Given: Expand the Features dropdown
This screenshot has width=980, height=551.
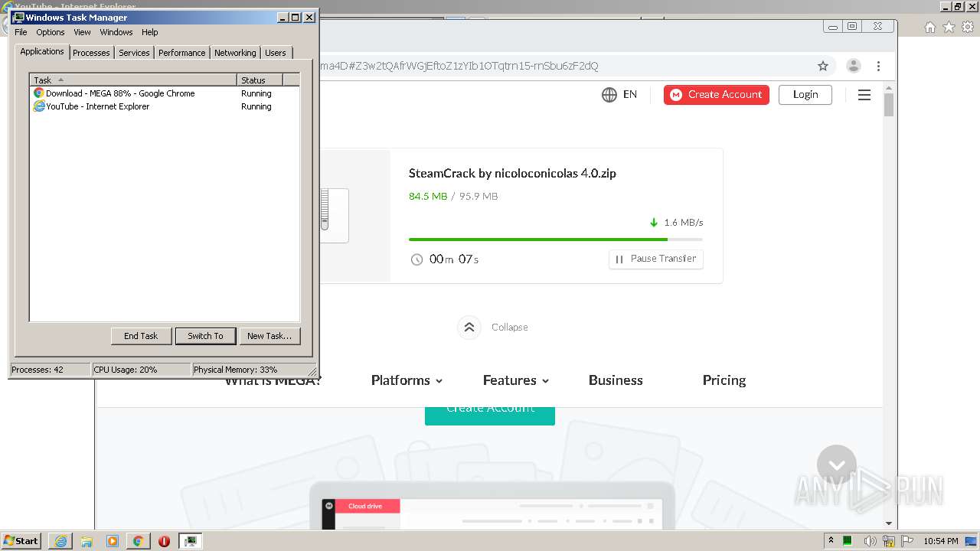Looking at the screenshot, I should 516,380.
